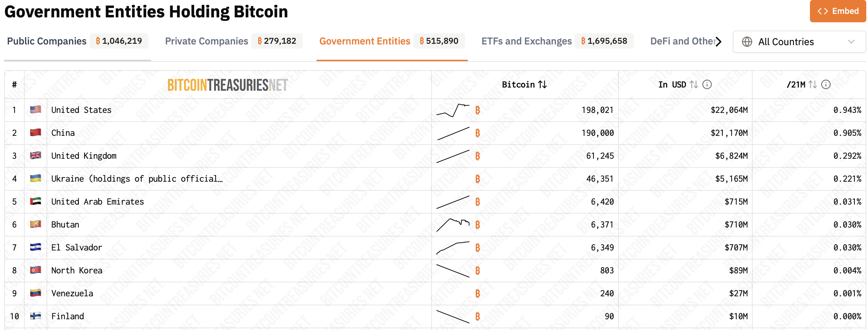Click the El Salvador holdings sparkline chart
Viewport: 868px width, 330px height.
tap(453, 248)
